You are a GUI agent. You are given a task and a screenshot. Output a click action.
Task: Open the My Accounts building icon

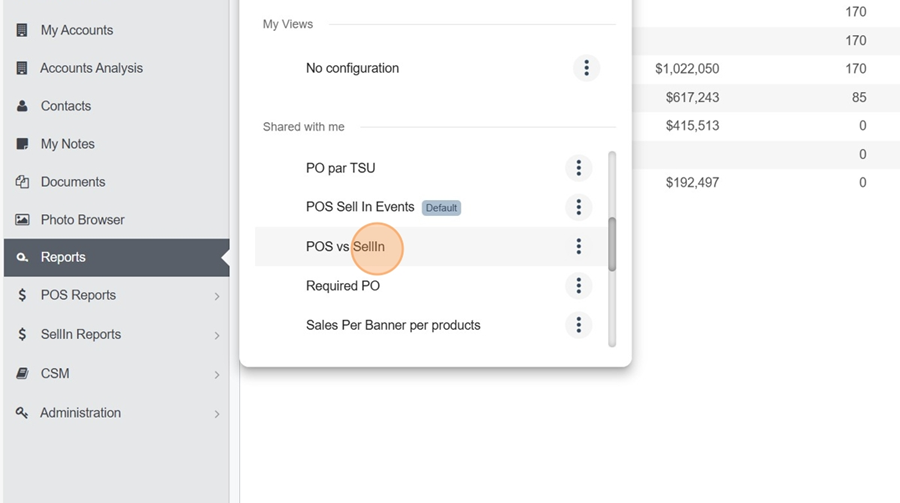click(22, 30)
